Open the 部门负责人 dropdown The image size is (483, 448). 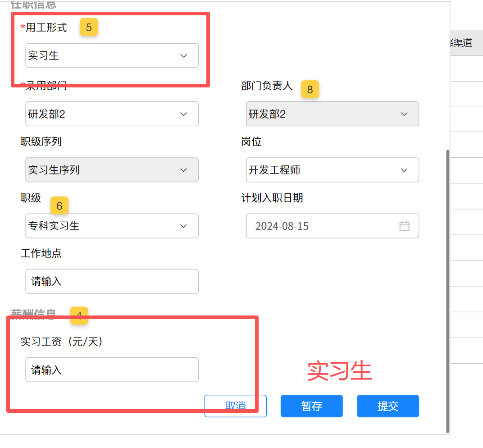click(332, 114)
